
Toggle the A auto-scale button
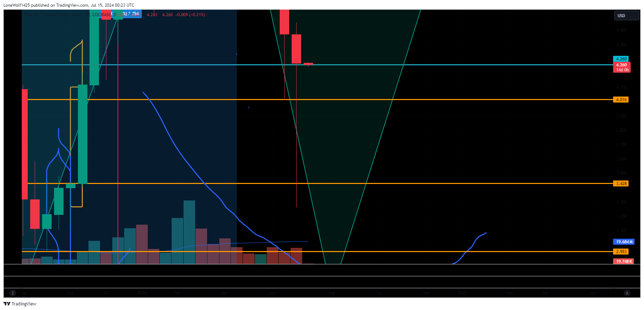pos(627,293)
